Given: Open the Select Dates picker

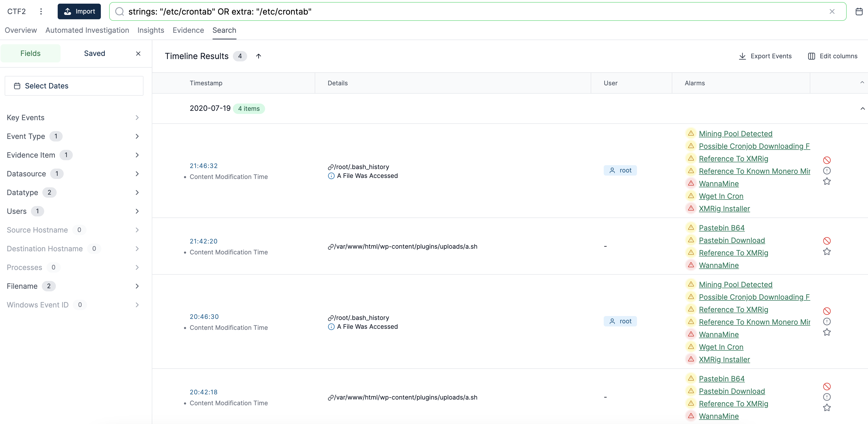Looking at the screenshot, I should point(74,86).
